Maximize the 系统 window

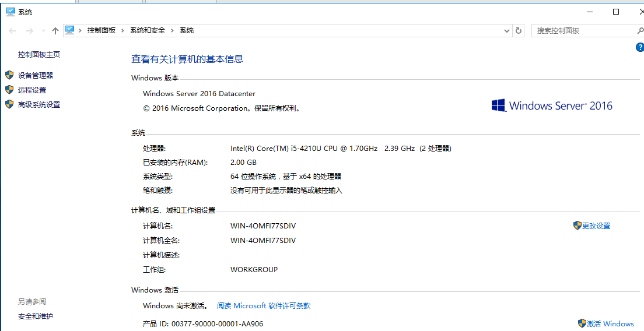[615, 12]
